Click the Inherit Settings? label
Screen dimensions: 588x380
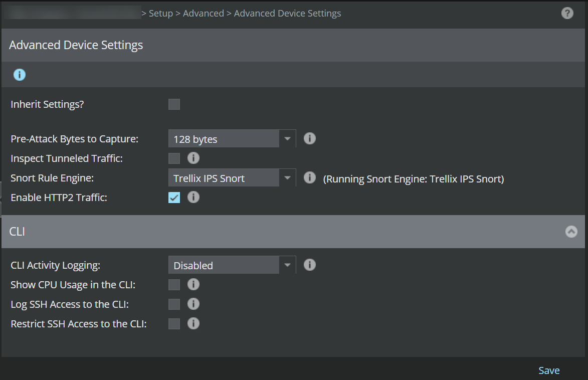[47, 104]
